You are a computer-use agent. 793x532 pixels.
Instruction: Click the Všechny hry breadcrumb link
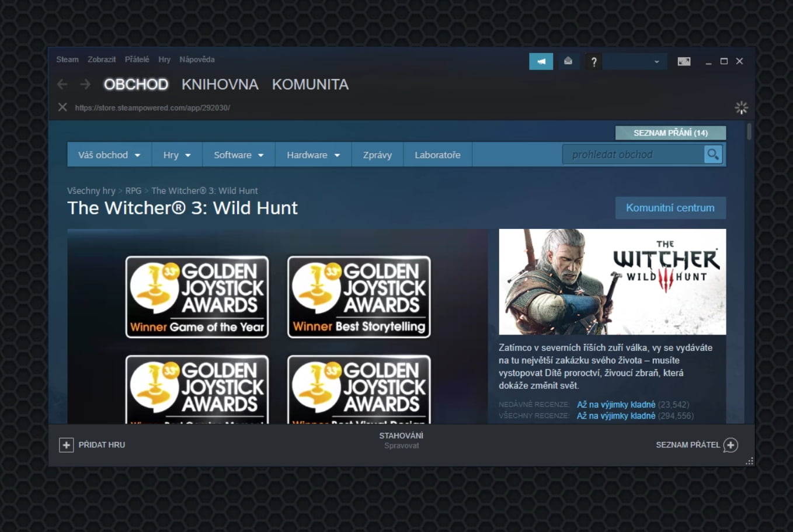pyautogui.click(x=91, y=191)
